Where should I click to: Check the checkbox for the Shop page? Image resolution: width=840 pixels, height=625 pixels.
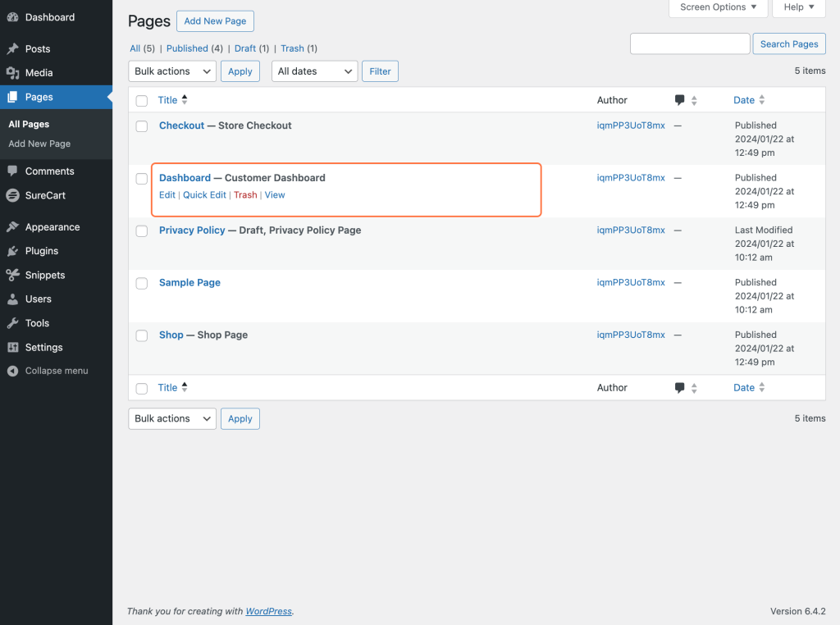click(141, 335)
